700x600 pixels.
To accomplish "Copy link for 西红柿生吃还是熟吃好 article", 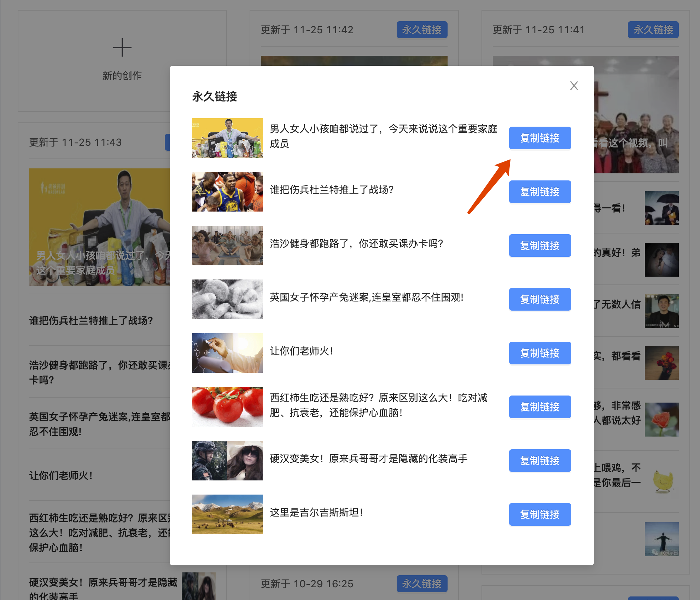I will click(540, 407).
